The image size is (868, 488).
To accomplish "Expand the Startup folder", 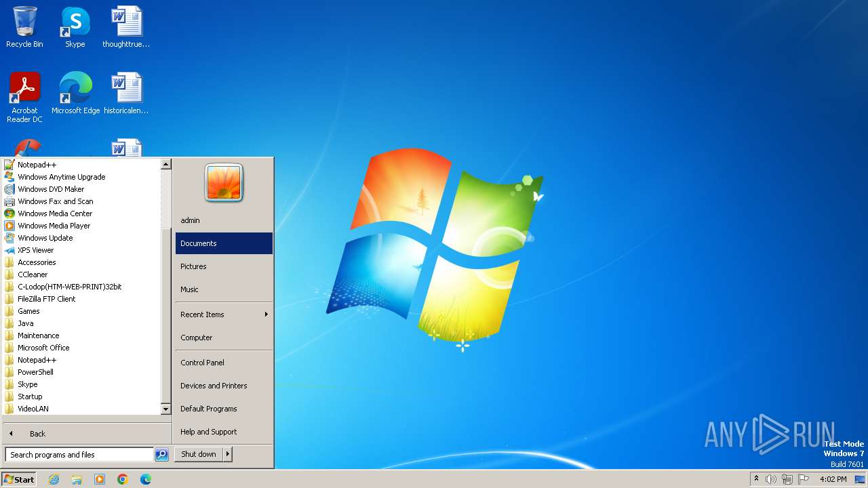I will pyautogui.click(x=30, y=396).
